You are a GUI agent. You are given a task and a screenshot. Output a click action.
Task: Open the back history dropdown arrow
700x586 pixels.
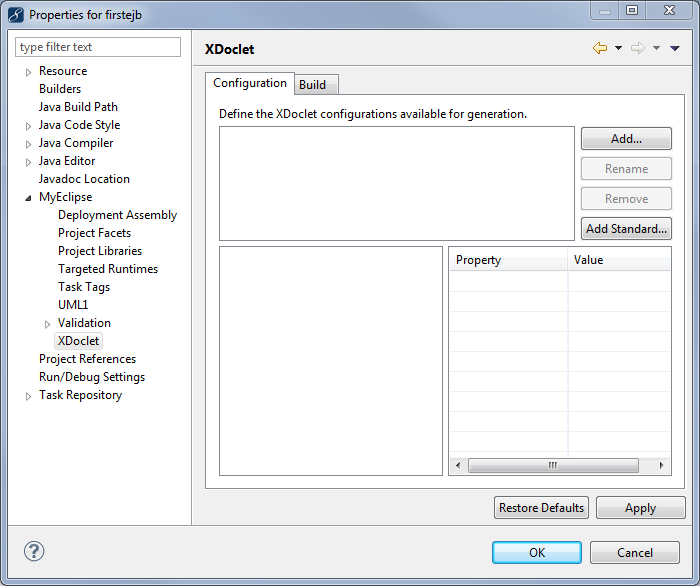pyautogui.click(x=618, y=48)
